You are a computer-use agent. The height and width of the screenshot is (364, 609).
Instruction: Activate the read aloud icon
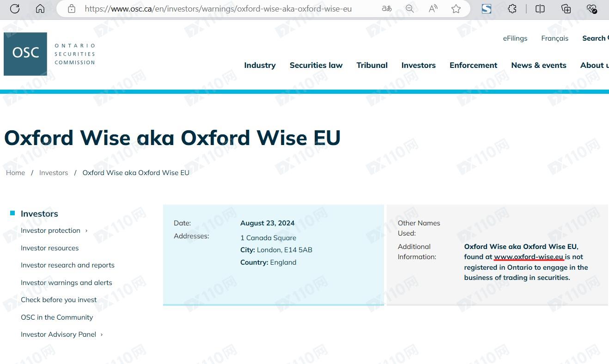433,8
